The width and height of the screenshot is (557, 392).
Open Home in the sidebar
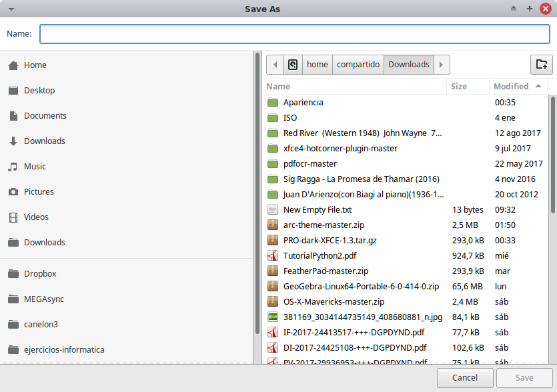35,65
